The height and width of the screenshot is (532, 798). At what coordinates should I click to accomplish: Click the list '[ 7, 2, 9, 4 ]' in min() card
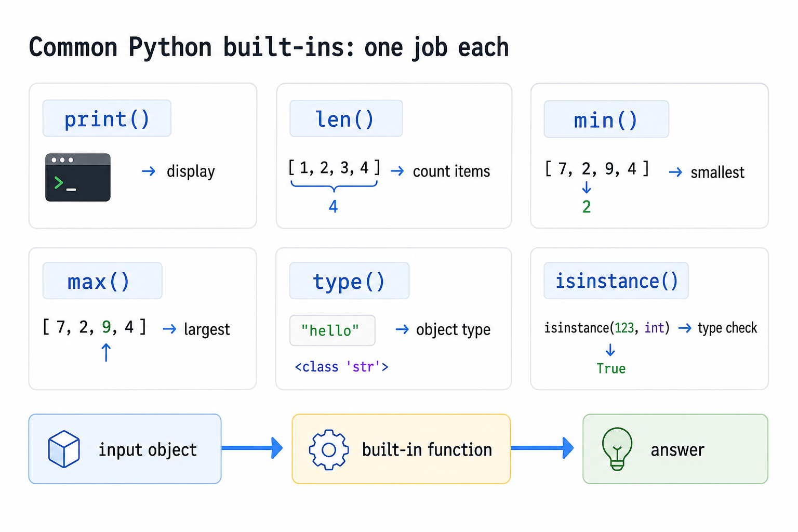pos(597,169)
